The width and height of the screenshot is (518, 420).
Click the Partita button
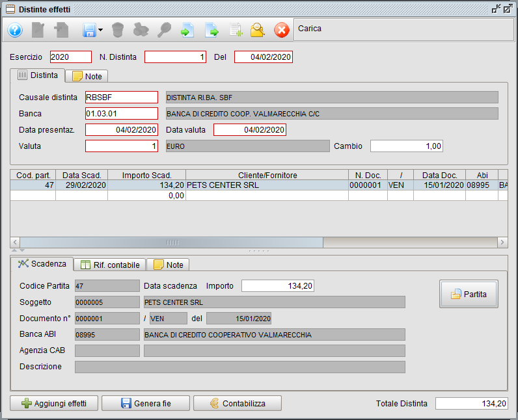coord(469,294)
